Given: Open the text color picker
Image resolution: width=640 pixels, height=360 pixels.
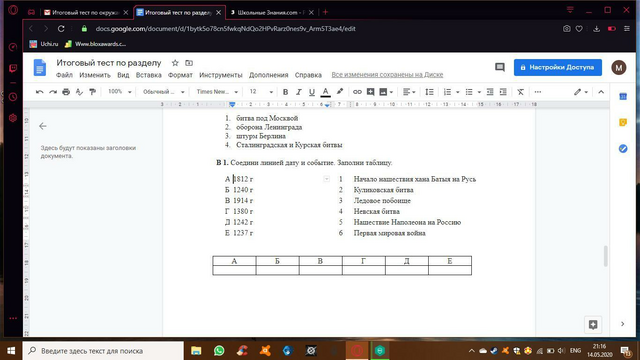Looking at the screenshot, I should pyautogui.click(x=325, y=92).
